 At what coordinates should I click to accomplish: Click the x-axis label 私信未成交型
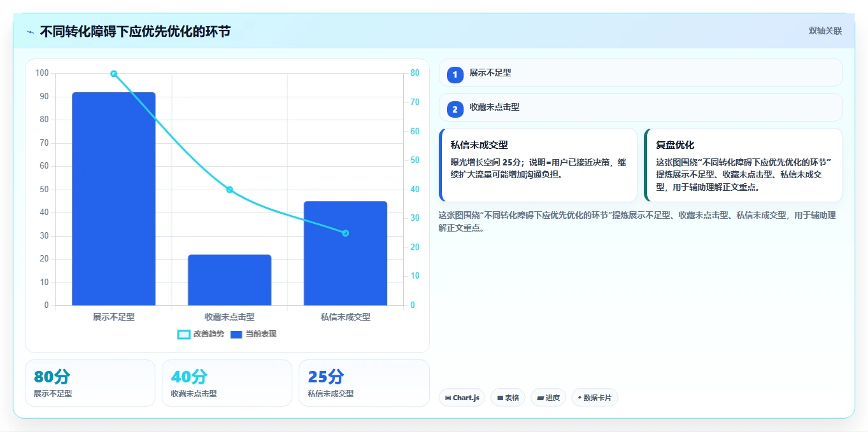coord(345,317)
